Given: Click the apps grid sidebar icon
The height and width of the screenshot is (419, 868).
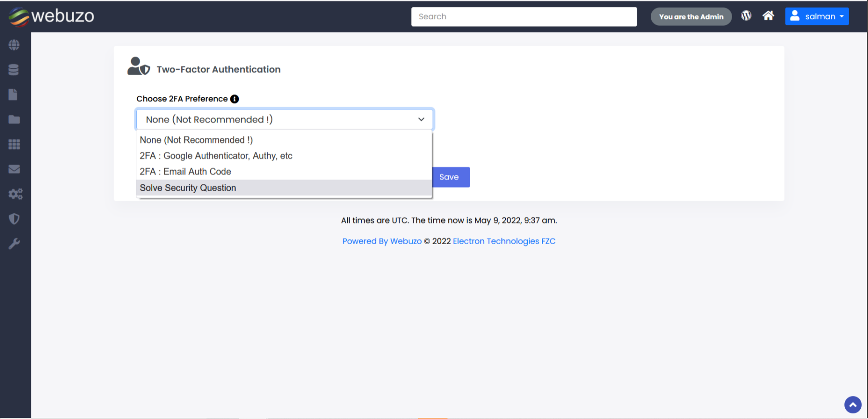Looking at the screenshot, I should click(x=14, y=144).
